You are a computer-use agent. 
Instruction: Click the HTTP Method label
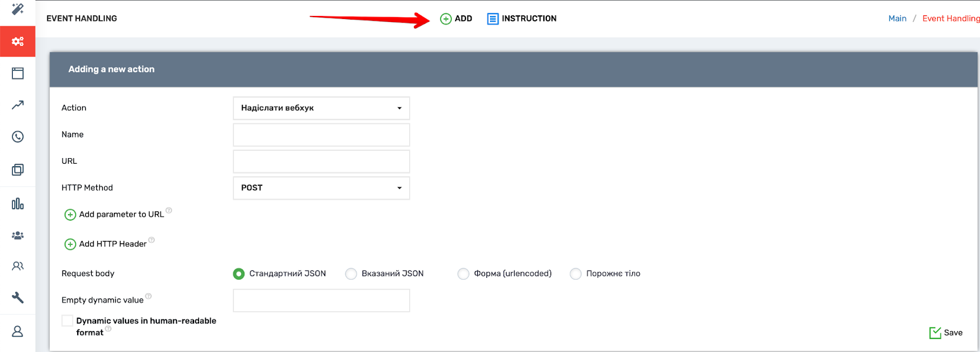87,188
